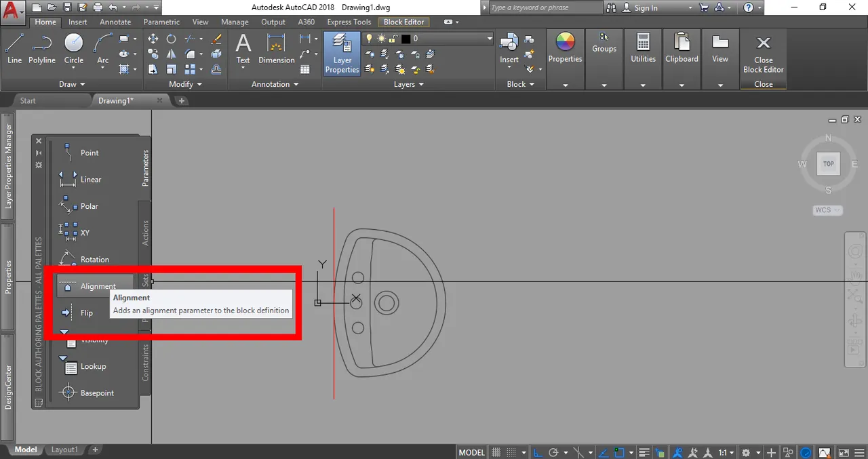Screen dimensions: 868x459
Task: Add a Flip parameter
Action: click(x=76, y=313)
